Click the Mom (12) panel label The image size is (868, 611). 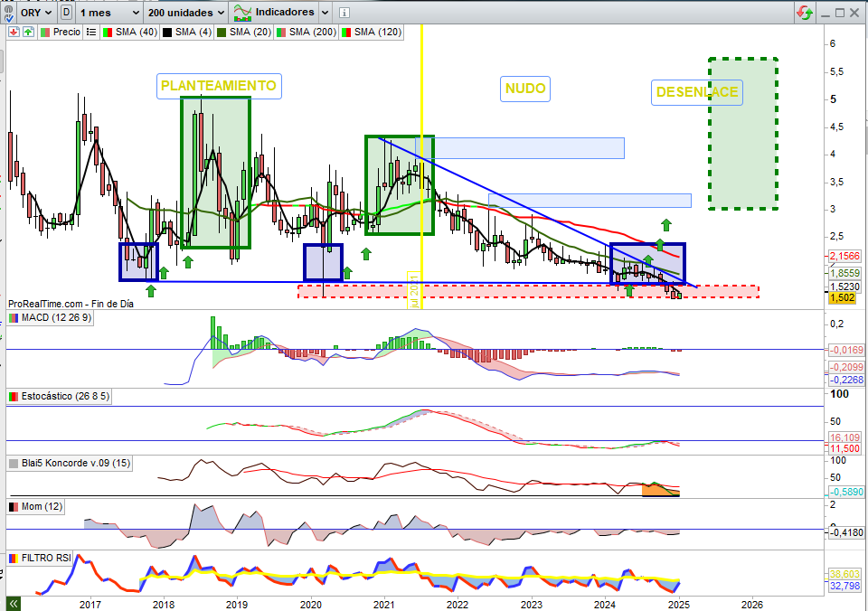[x=36, y=506]
